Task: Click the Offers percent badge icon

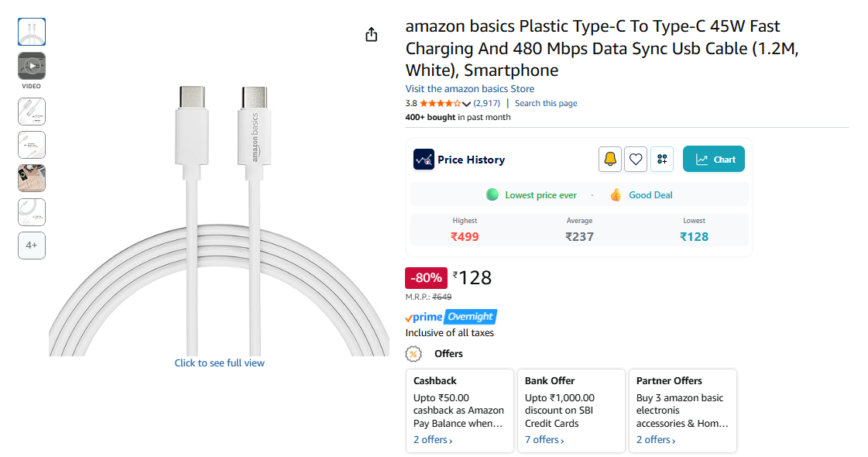Action: (x=413, y=354)
